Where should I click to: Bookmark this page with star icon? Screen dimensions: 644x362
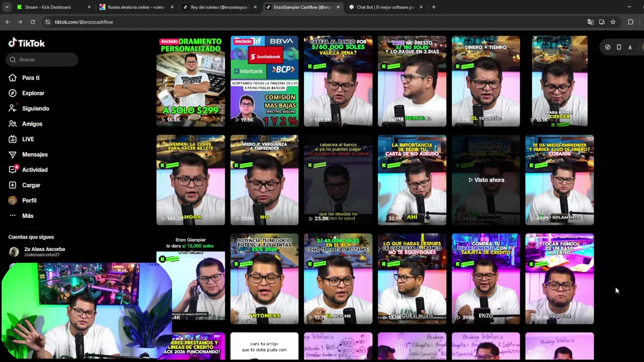(613, 22)
